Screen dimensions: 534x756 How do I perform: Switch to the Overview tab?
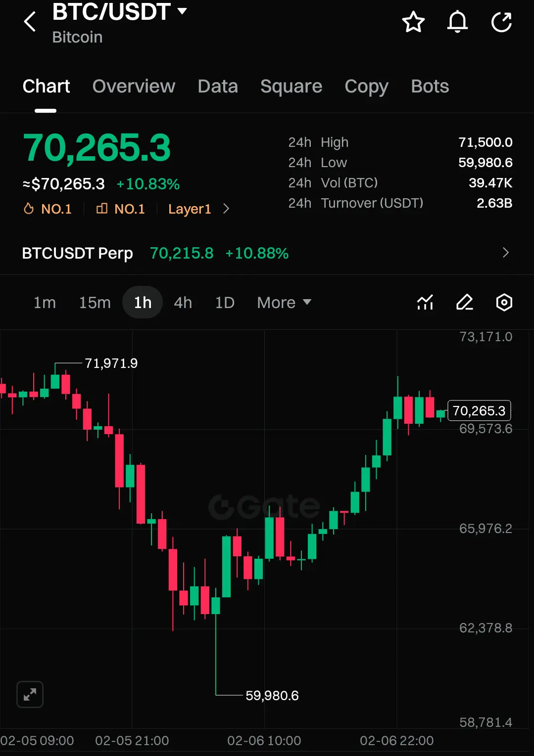pos(134,87)
